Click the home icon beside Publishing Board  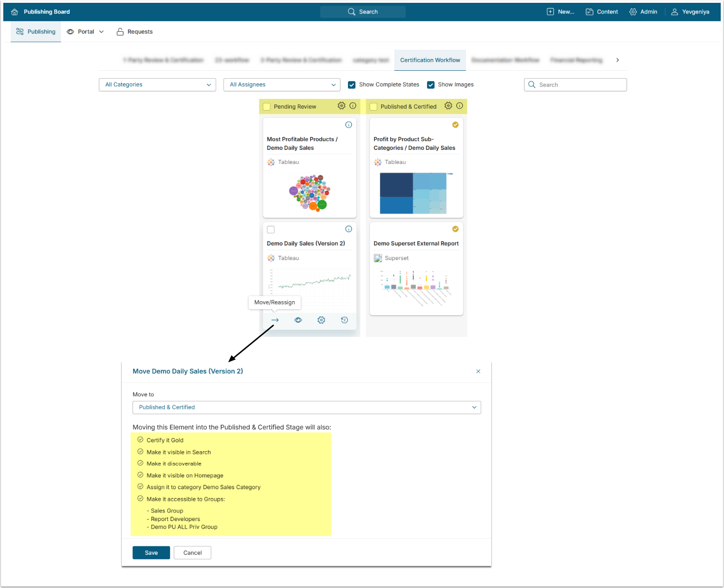click(15, 12)
